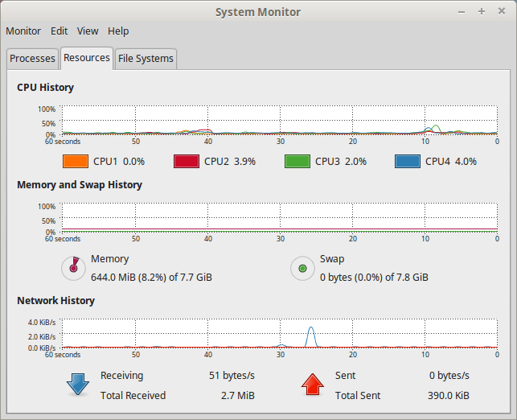Click the '0 bytes/s' sent value
This screenshot has width=517, height=420.
[x=449, y=376]
